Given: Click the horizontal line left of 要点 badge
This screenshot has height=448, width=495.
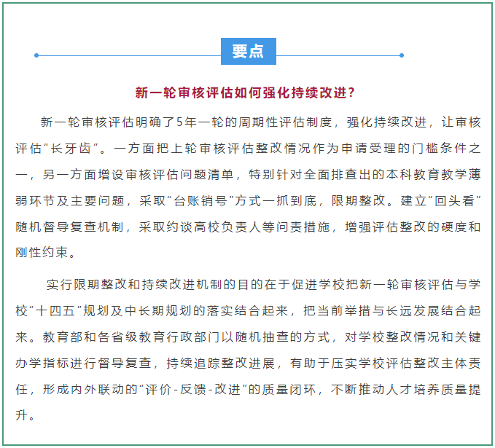Looking at the screenshot, I should click(129, 55).
